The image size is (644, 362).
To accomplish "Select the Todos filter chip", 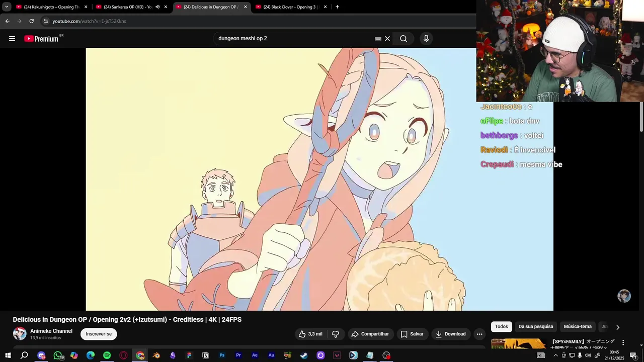I will [x=502, y=327].
